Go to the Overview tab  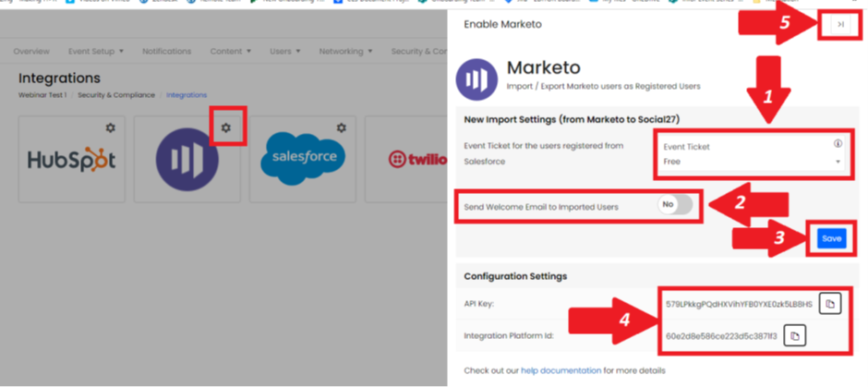coord(32,51)
